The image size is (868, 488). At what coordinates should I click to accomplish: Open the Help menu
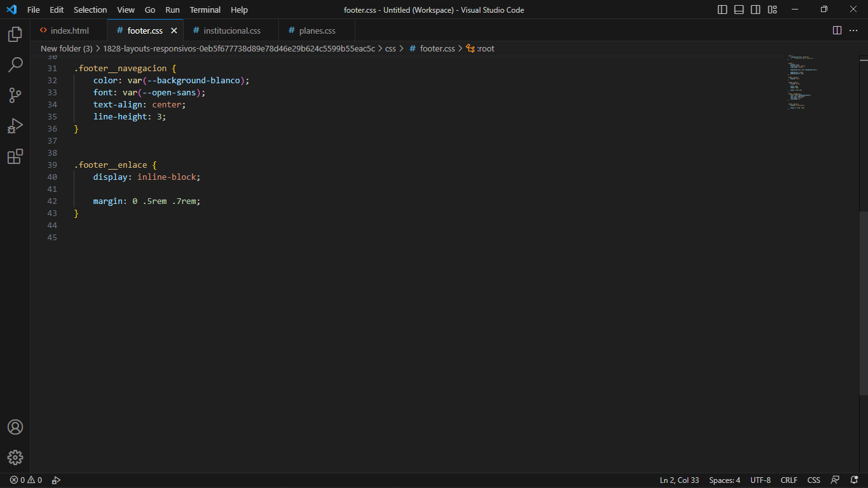click(x=240, y=10)
